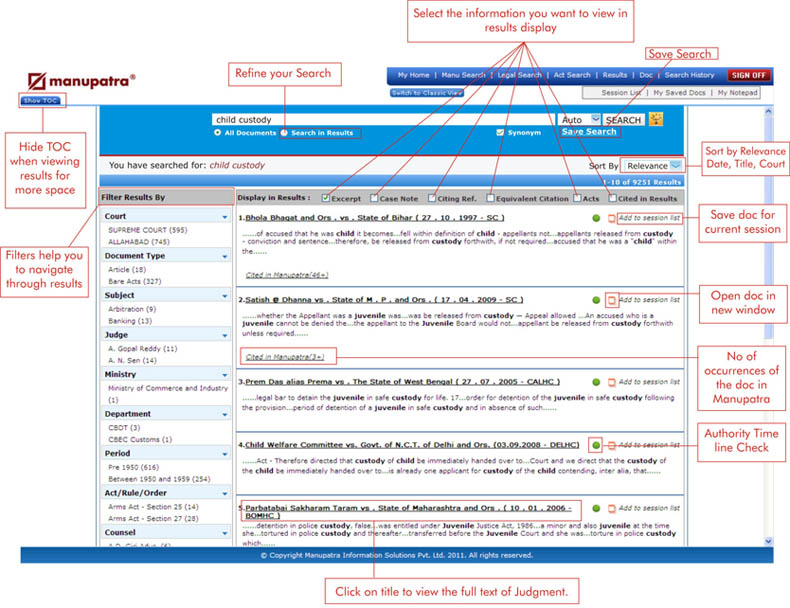Filter by A. Gopal Reddy (11)
This screenshot has height=608, width=790.
pyautogui.click(x=143, y=349)
